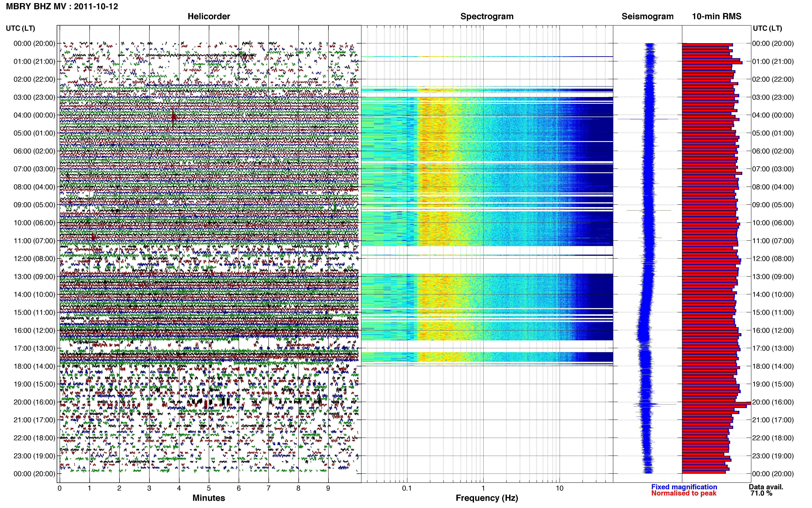The height and width of the screenshot is (508, 812).
Task: Click the '5' tick on the Minutes axis
Action: (x=209, y=488)
